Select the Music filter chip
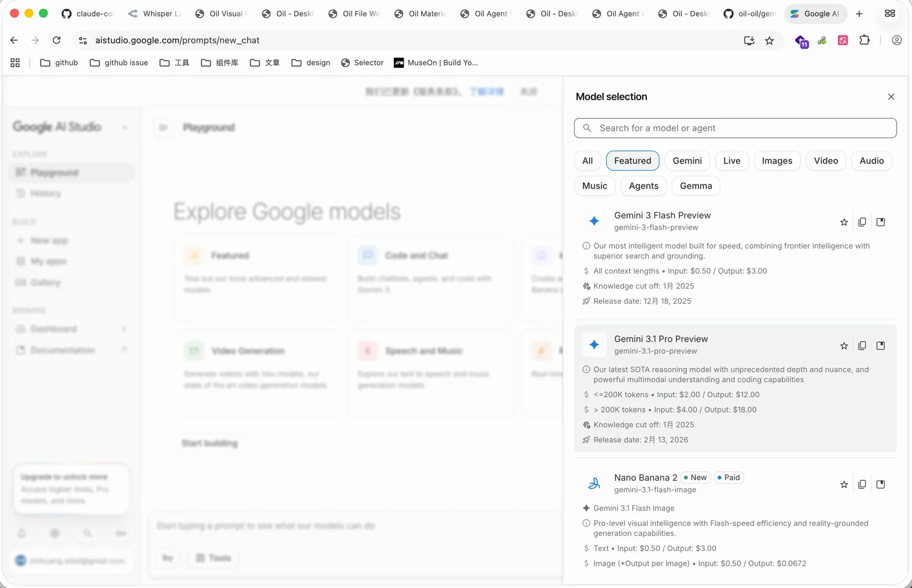This screenshot has width=912, height=588. pyautogui.click(x=595, y=186)
